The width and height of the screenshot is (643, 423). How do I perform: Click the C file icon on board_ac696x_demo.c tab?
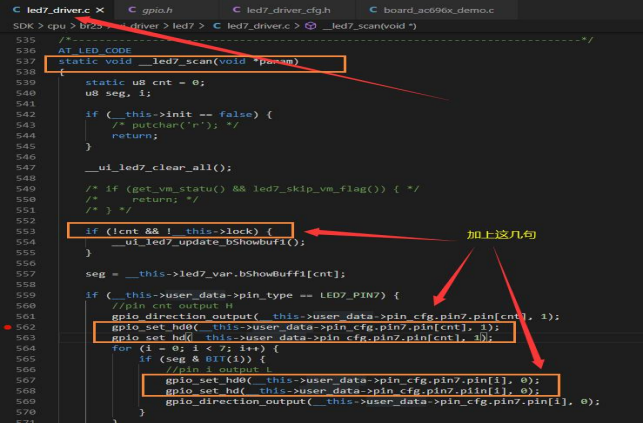373,9
